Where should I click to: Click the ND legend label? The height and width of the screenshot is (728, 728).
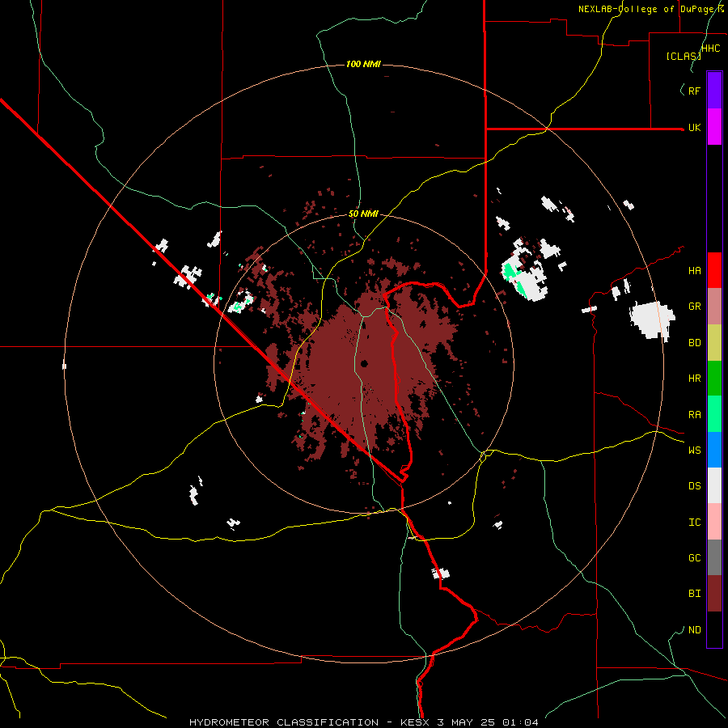[694, 630]
